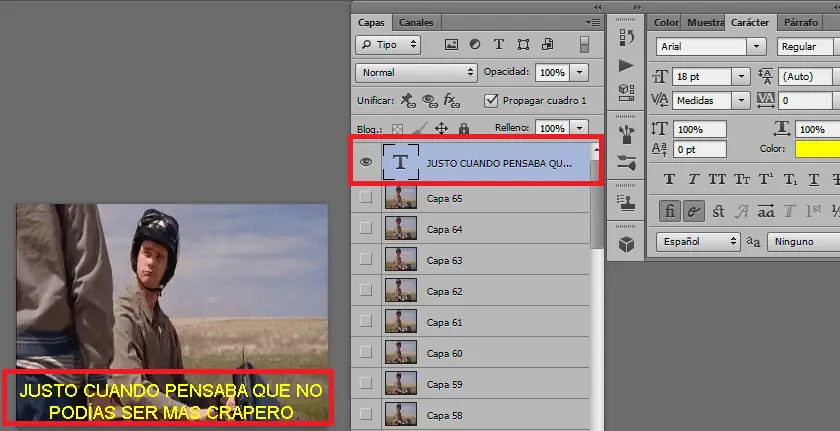Open Arial font family dropdown arrow
The height and width of the screenshot is (431, 840).
(756, 47)
